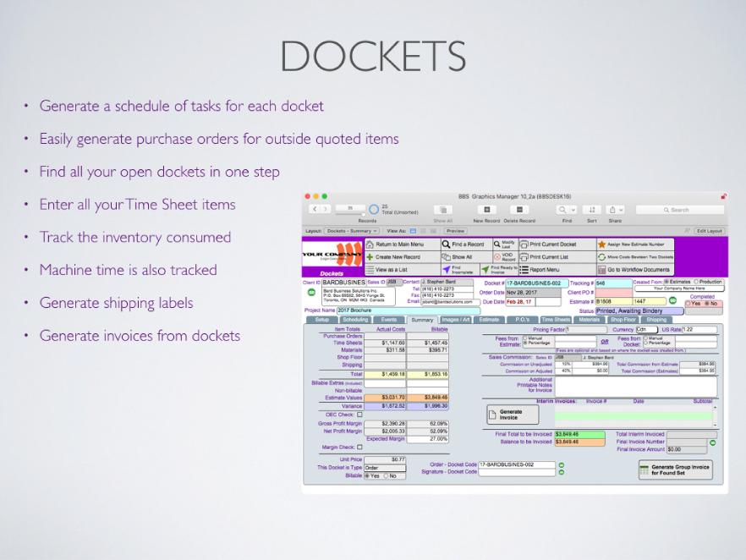Click View as a List
Screen dimensions: 746x560
coord(403,270)
